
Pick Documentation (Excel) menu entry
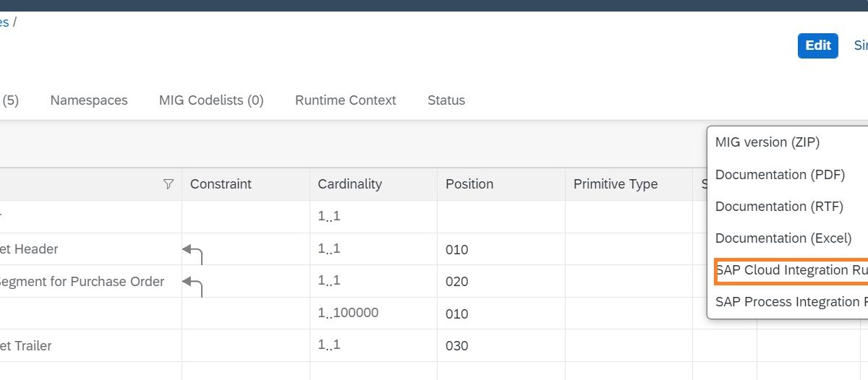pyautogui.click(x=783, y=238)
